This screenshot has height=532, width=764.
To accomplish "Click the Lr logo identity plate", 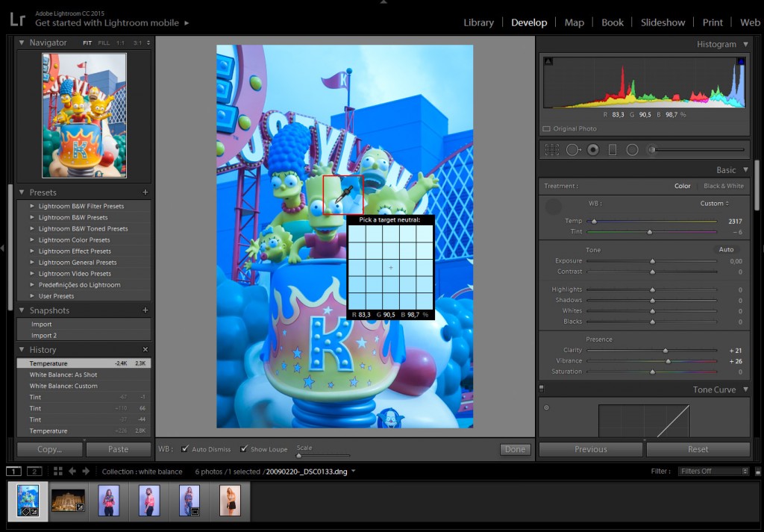I will (x=18, y=19).
